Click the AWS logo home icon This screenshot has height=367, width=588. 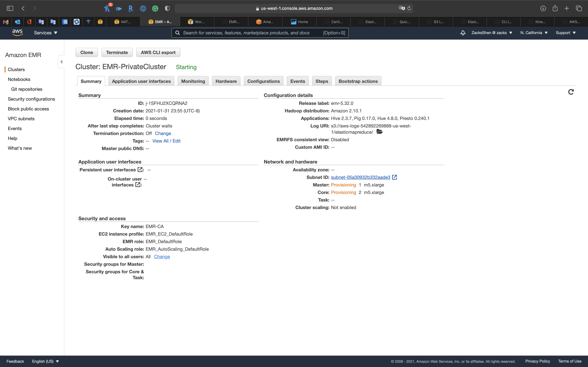coord(17,33)
